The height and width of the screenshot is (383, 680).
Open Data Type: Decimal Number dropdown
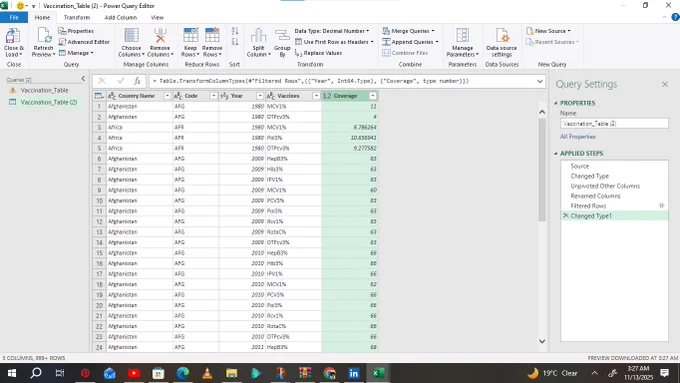[332, 31]
